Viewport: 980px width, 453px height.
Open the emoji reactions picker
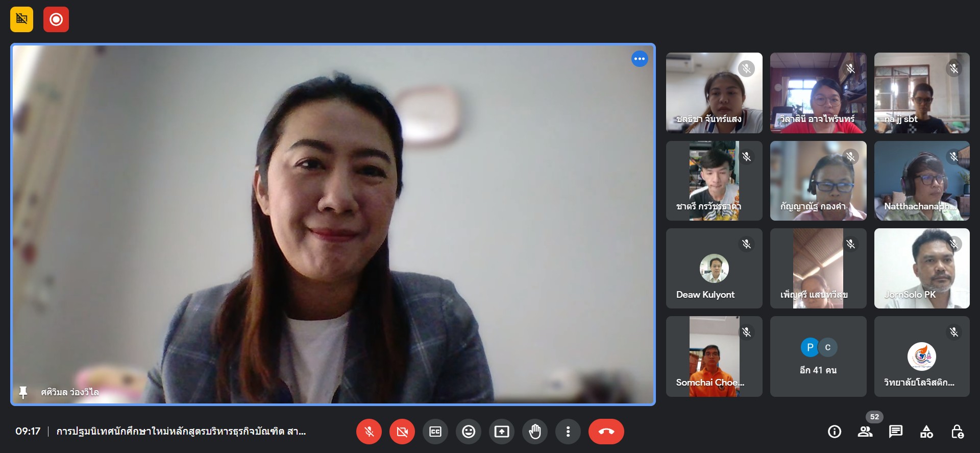tap(469, 432)
